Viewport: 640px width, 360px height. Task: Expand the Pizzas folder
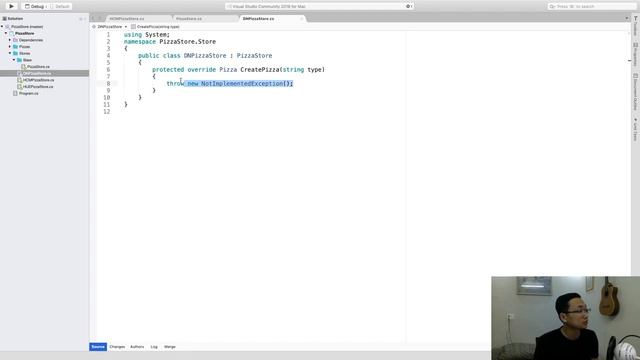coord(10,47)
